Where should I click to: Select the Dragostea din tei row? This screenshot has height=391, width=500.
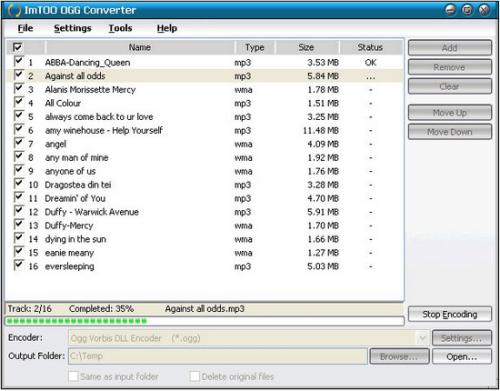(x=204, y=185)
